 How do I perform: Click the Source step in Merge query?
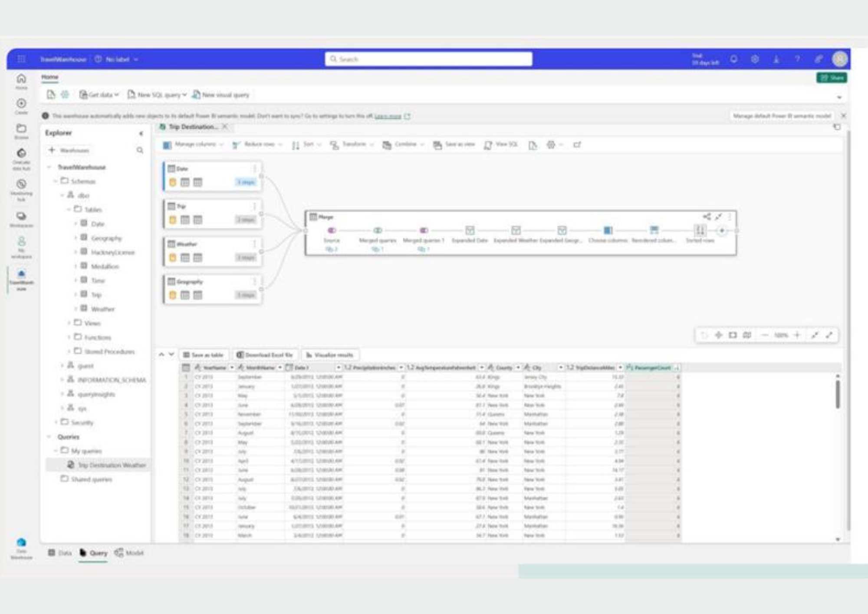pos(332,231)
